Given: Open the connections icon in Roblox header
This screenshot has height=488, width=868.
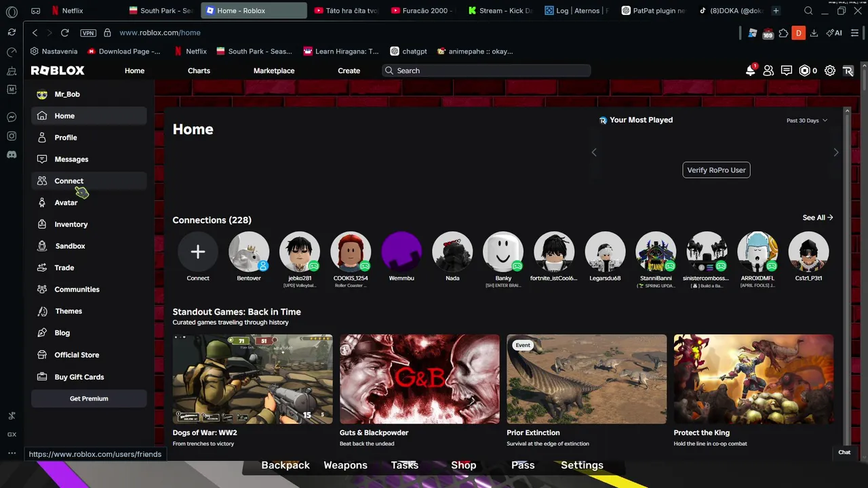Looking at the screenshot, I should pyautogui.click(x=768, y=70).
